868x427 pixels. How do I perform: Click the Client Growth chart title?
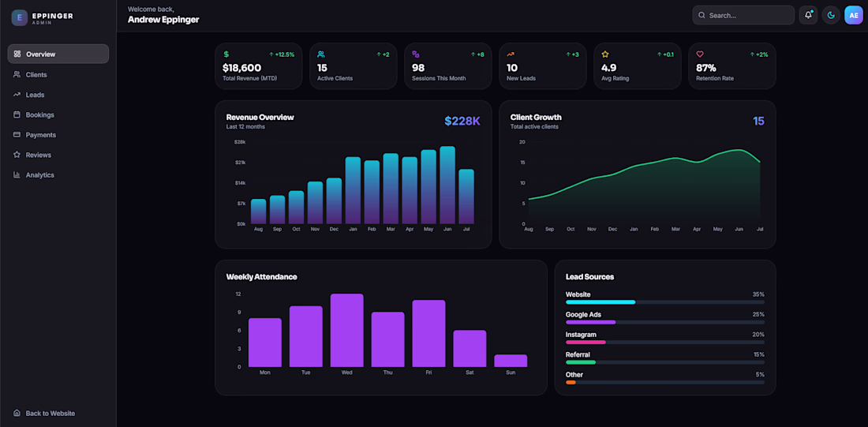point(536,118)
